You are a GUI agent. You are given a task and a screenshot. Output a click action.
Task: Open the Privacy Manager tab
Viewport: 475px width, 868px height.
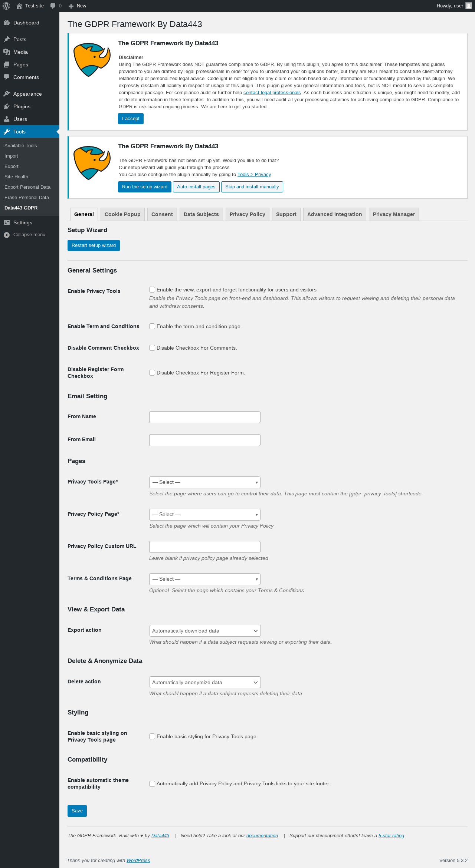coord(394,214)
